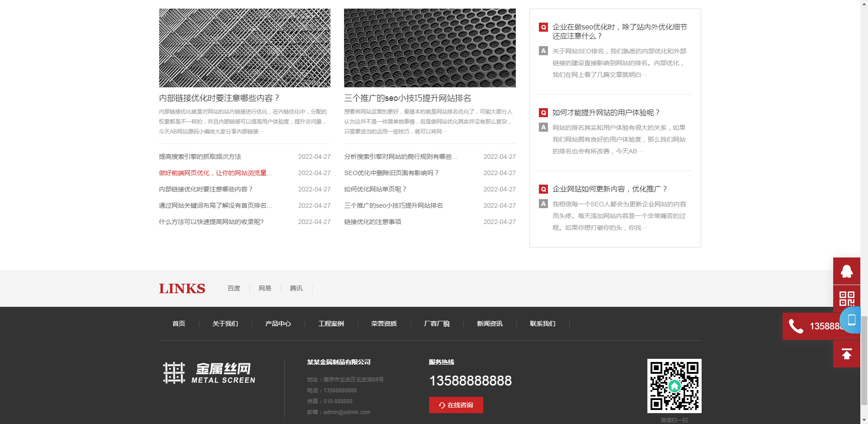
Task: Open the perforated metal sheet thumbnail
Action: 429,48
